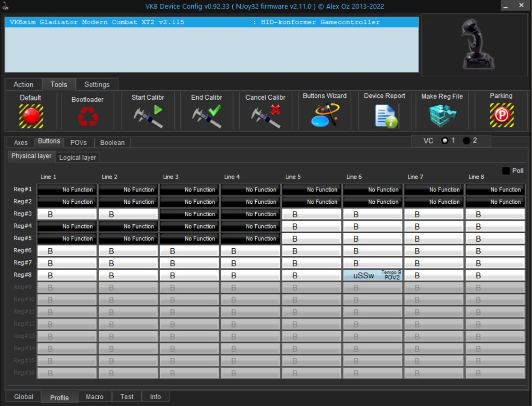Click Reg#6 Line 8 B cell
The width and height of the screenshot is (532, 406).
pos(495,251)
